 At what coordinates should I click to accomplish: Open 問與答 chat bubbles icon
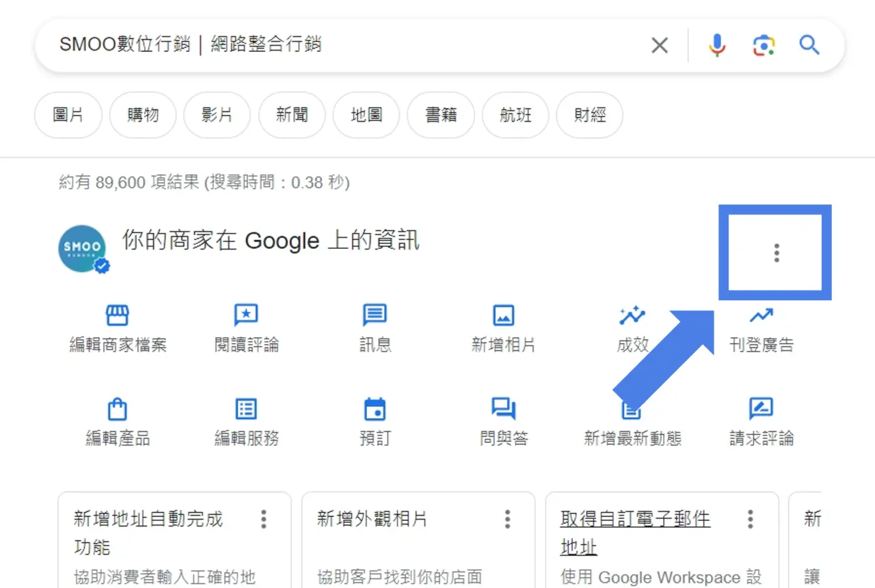point(504,409)
